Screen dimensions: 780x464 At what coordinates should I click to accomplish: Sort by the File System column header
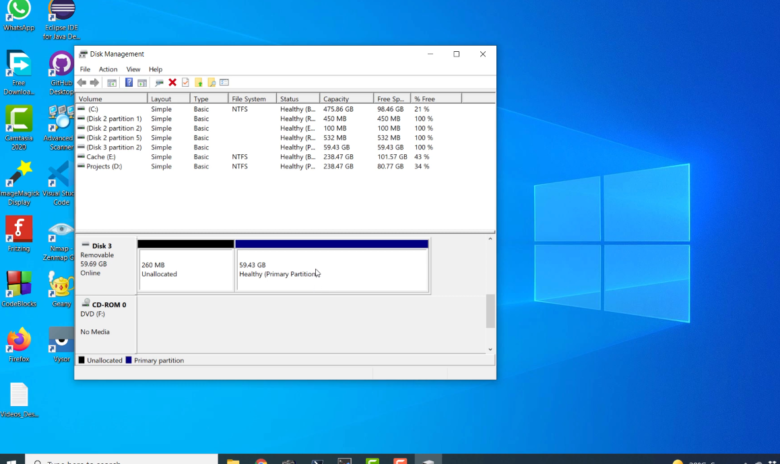tap(252, 98)
